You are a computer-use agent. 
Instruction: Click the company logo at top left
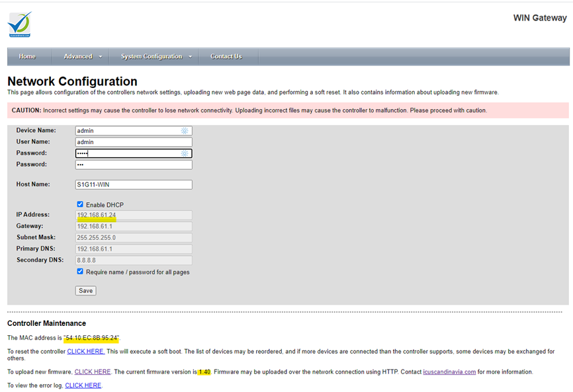[x=19, y=24]
